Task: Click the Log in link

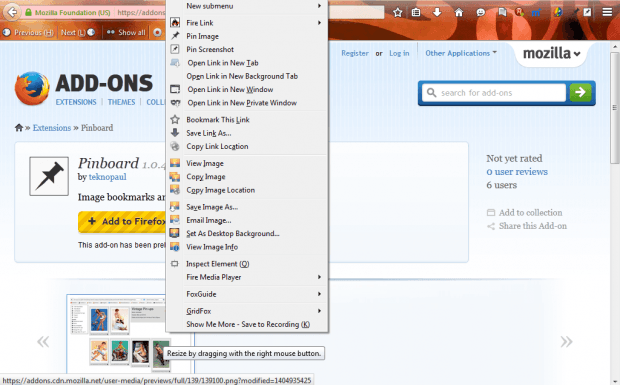Action: click(399, 53)
